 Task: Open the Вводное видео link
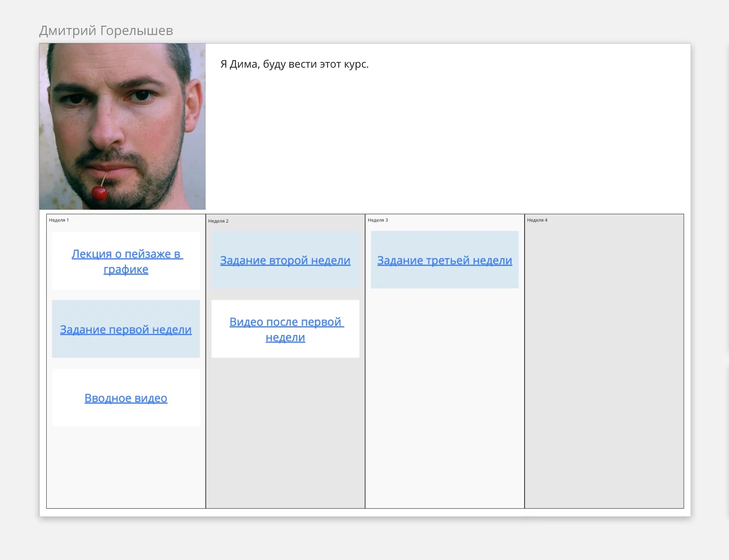pyautogui.click(x=126, y=398)
